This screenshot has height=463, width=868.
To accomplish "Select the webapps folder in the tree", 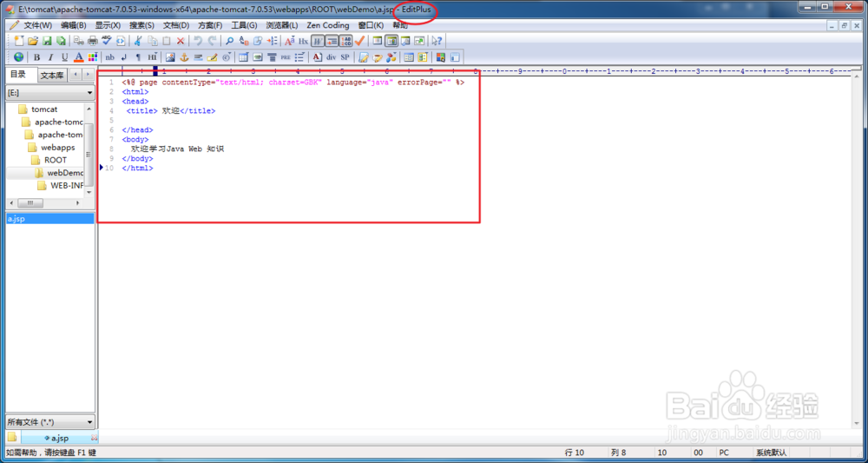I will [57, 148].
